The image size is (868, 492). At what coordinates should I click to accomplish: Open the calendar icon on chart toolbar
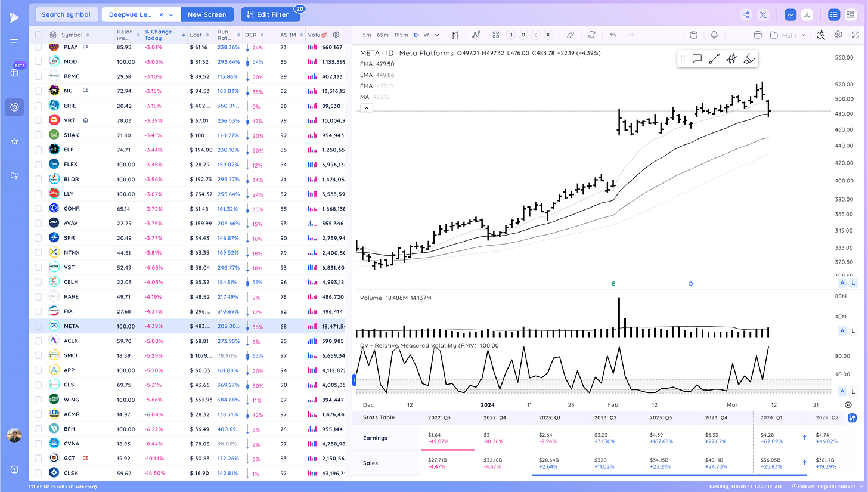point(693,35)
